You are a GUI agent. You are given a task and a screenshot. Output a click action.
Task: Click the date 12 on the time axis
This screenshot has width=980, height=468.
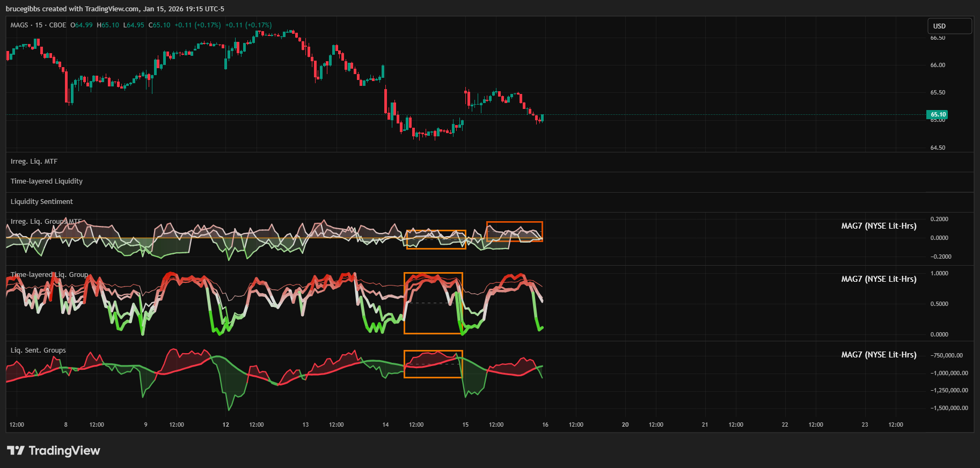point(226,425)
